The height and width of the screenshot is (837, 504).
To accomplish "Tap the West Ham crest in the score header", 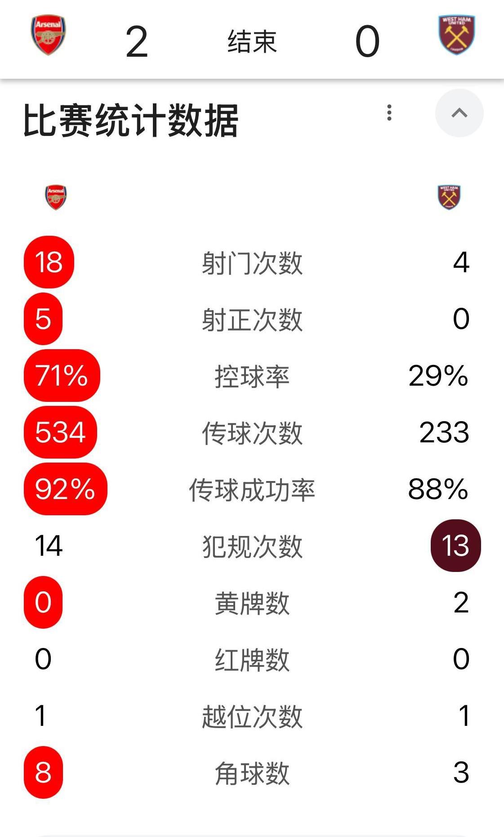I will click(x=456, y=35).
